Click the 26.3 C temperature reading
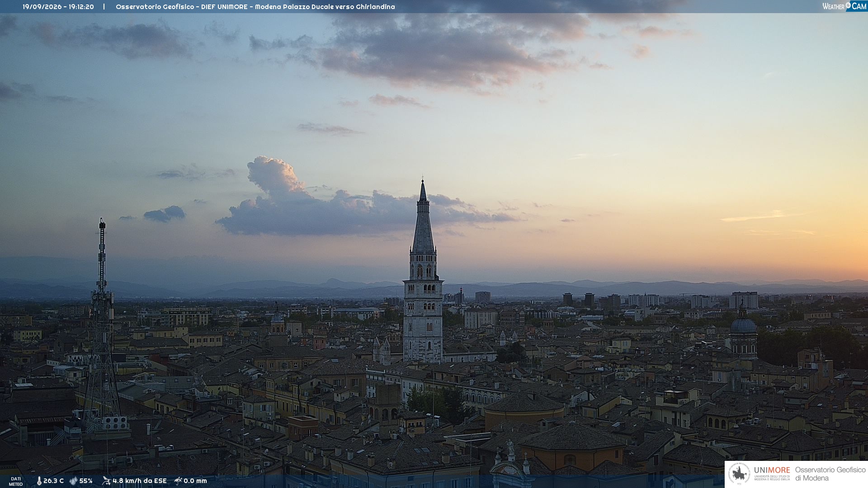Image resolution: width=868 pixels, height=488 pixels. point(53,481)
